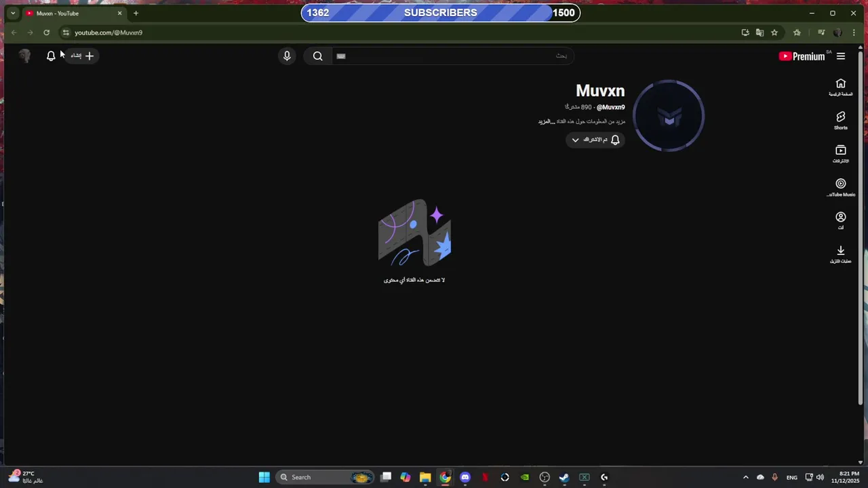Close the Muvxn - YouTube tab

point(120,13)
